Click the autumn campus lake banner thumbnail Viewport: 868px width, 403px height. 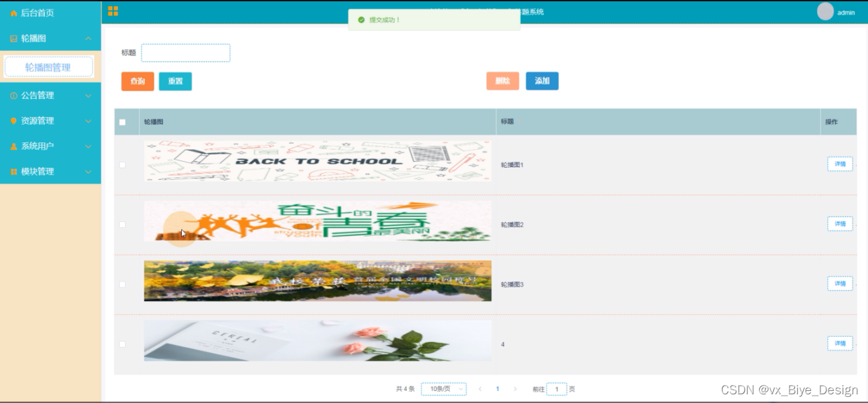(x=318, y=281)
